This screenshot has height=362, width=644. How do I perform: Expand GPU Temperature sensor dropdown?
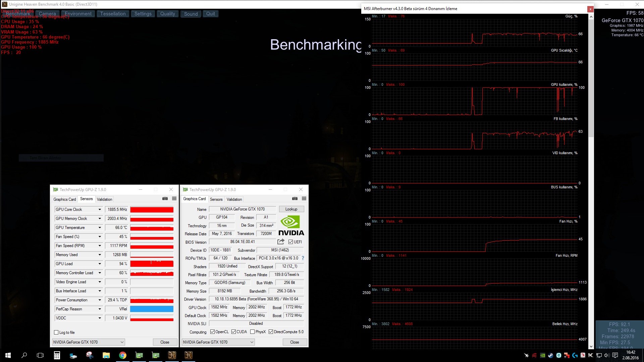[100, 228]
